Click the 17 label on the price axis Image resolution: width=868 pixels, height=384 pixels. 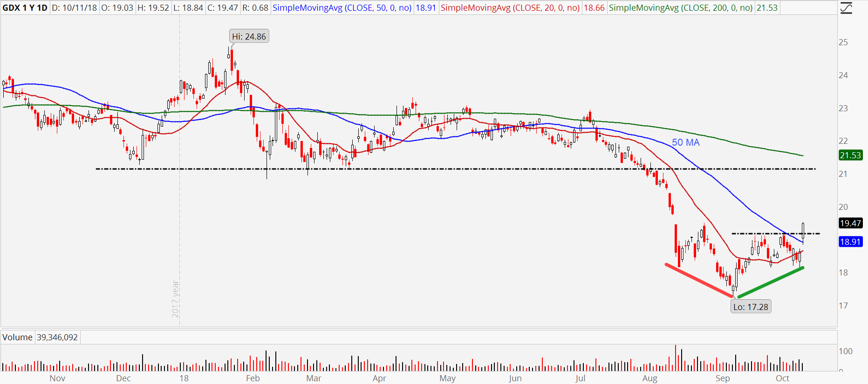[843, 306]
